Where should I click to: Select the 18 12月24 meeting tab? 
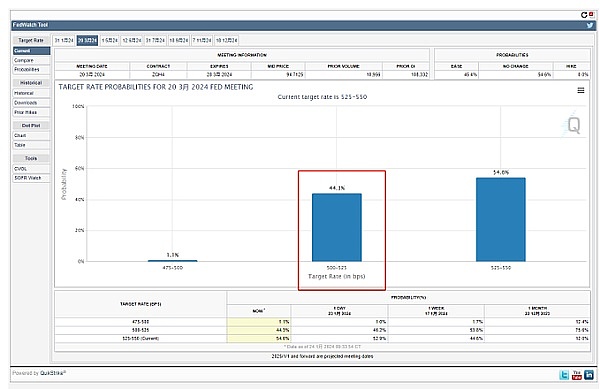pyautogui.click(x=227, y=40)
